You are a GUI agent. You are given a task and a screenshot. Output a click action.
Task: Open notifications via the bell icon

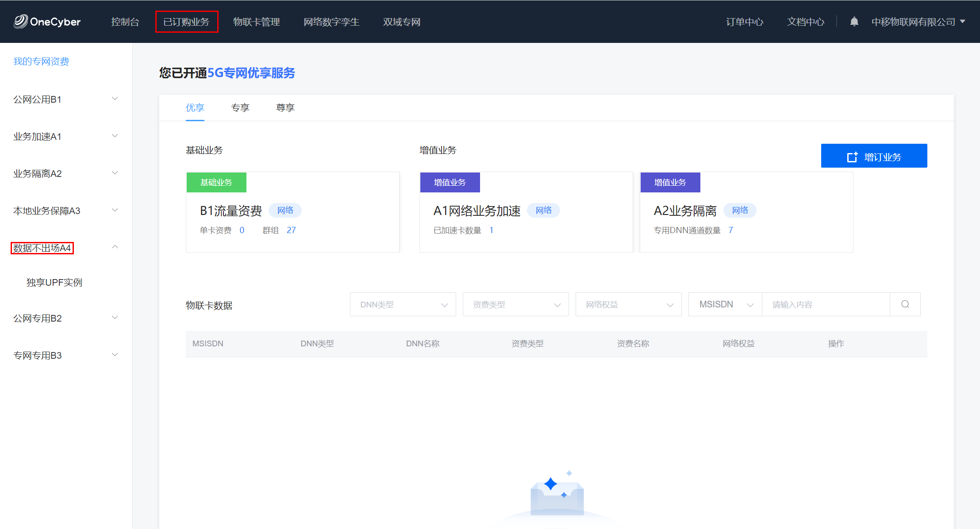click(x=854, y=21)
